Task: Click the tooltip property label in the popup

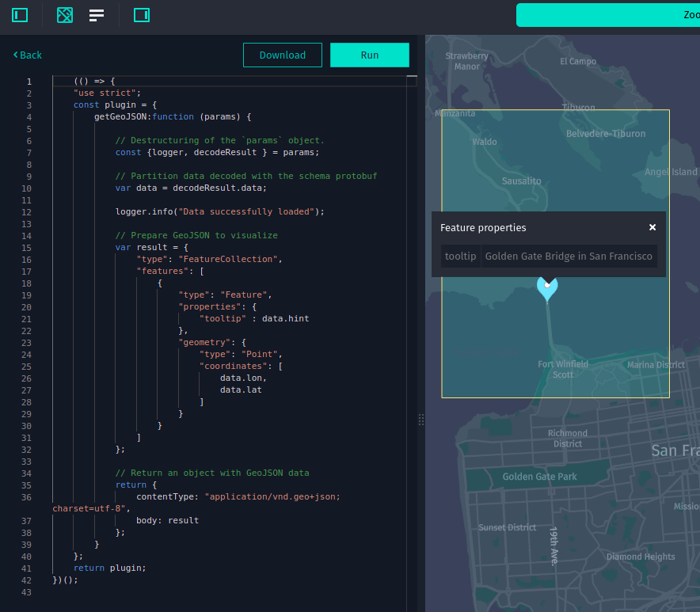Action: pos(460,256)
